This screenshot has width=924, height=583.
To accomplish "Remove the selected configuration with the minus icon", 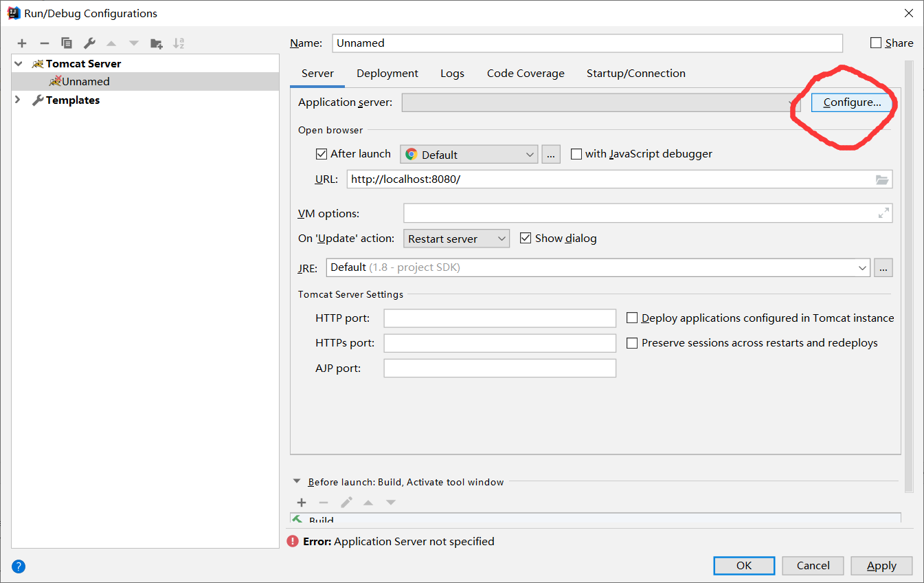I will click(44, 43).
